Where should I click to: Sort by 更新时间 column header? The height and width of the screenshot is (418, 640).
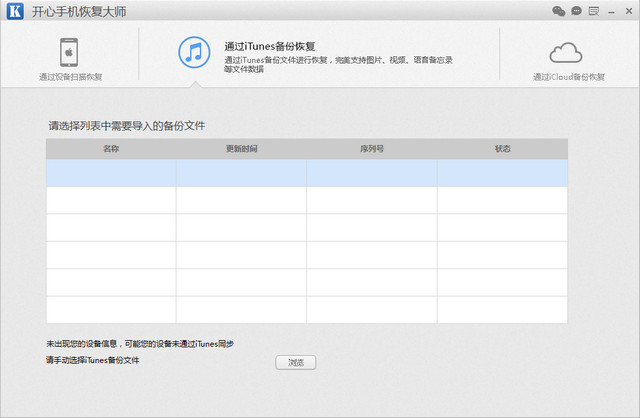pyautogui.click(x=241, y=149)
